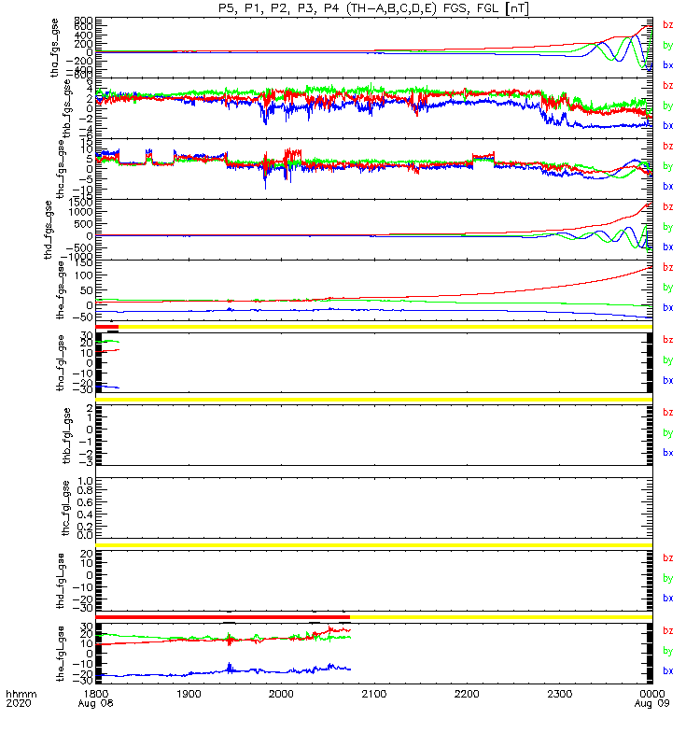Click red bz legend beside tha_fgs_gse panel

tap(668, 25)
